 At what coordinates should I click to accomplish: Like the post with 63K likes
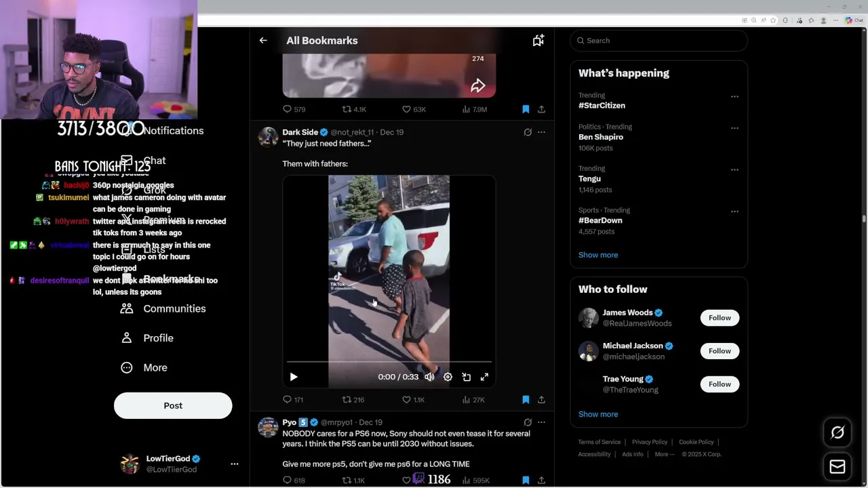(414, 109)
